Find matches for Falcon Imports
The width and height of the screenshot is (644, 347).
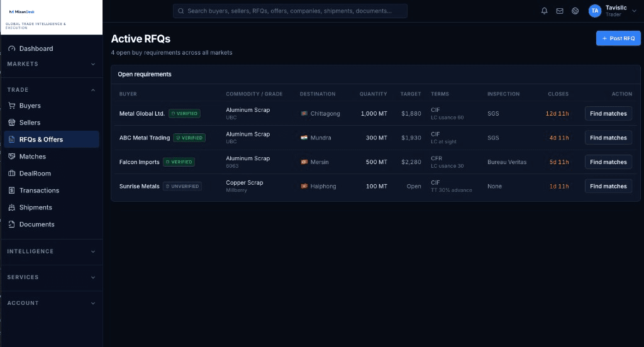pos(608,162)
